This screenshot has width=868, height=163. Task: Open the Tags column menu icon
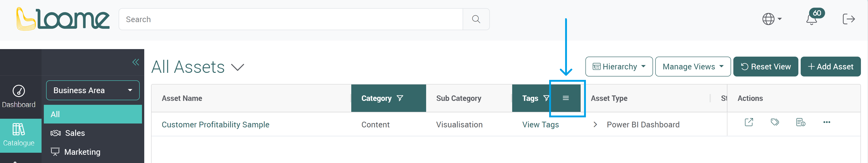pos(566,98)
